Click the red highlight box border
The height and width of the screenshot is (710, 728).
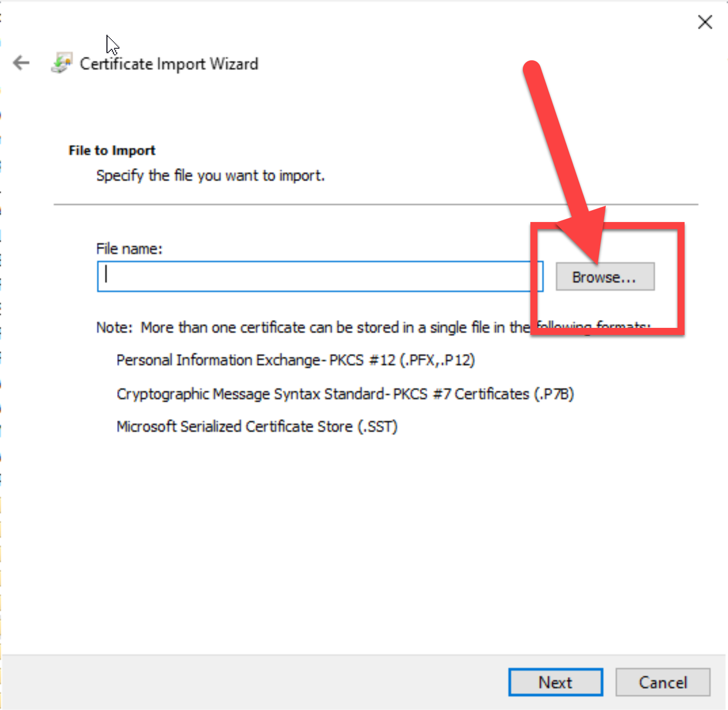tap(680, 277)
